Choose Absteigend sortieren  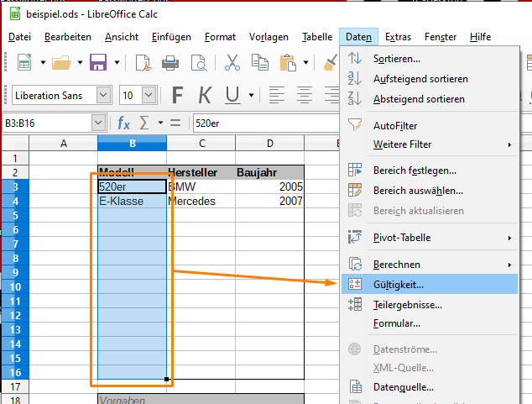click(x=430, y=99)
